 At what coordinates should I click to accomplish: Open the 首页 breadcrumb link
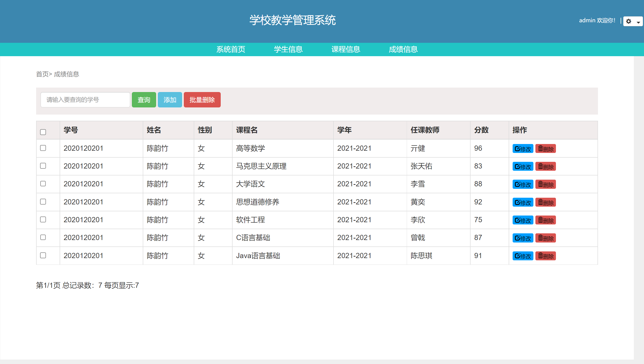point(43,74)
